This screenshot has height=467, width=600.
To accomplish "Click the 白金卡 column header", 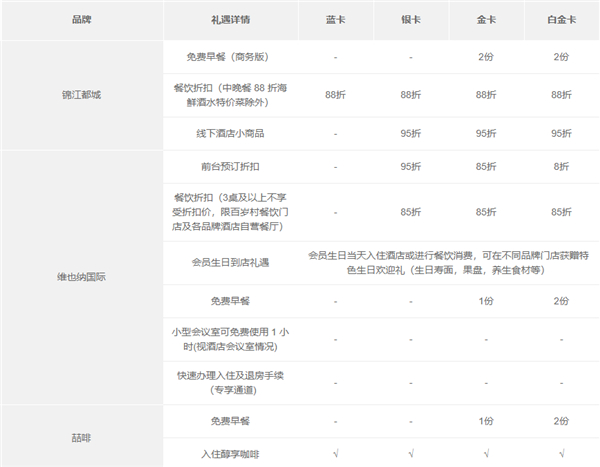I will (x=561, y=19).
